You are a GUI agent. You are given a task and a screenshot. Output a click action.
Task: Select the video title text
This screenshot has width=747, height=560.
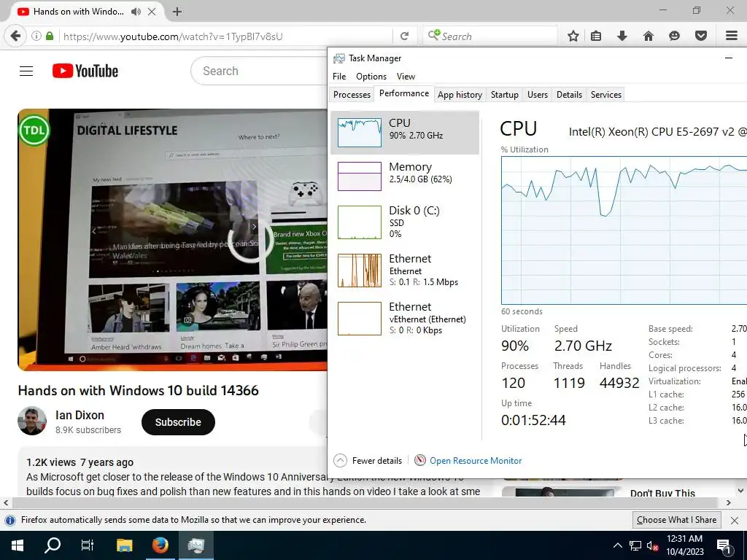138,391
